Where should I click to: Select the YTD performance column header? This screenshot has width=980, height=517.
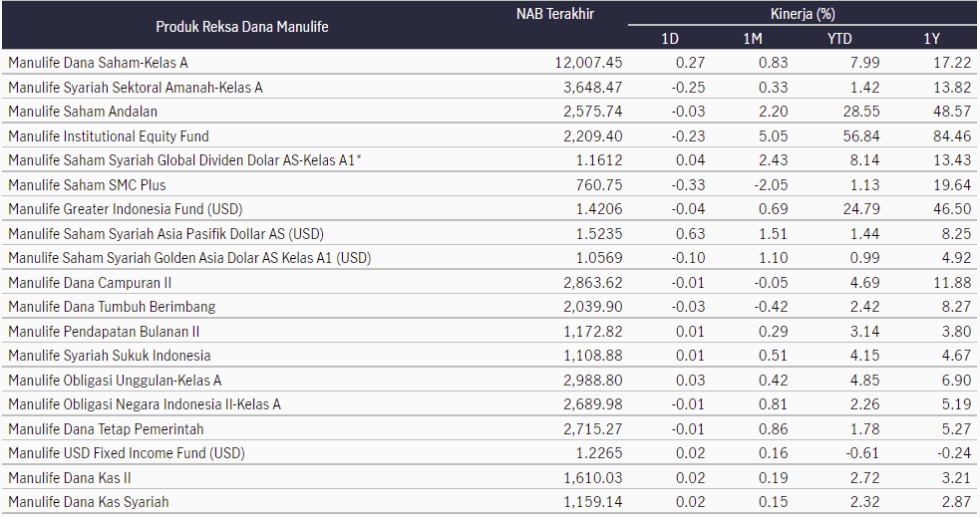839,39
